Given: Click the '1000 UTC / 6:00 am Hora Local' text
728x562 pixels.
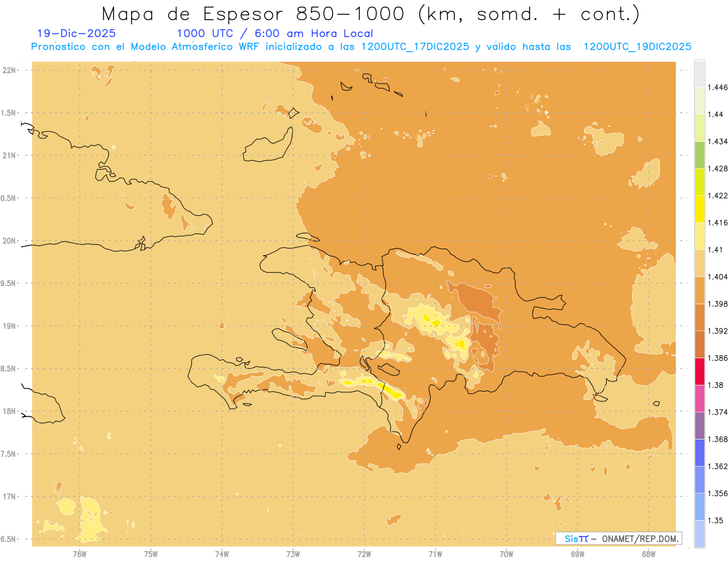Looking at the screenshot, I should (275, 34).
